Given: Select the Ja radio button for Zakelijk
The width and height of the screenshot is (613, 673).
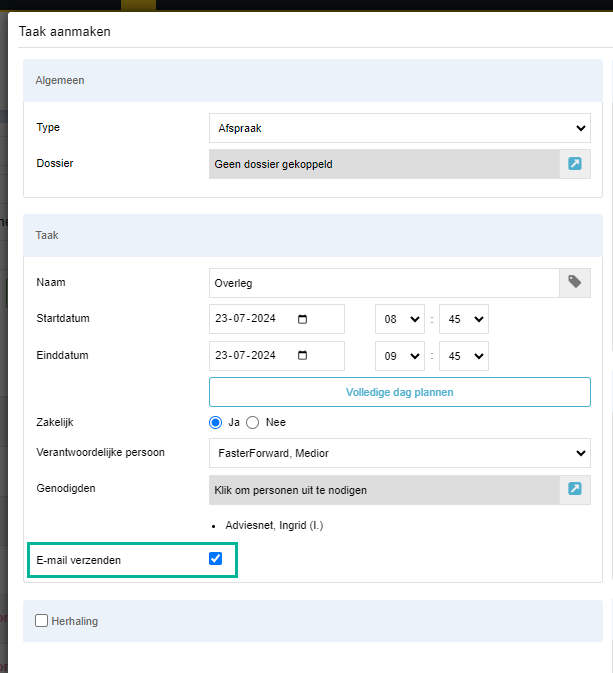Looking at the screenshot, I should point(215,422).
